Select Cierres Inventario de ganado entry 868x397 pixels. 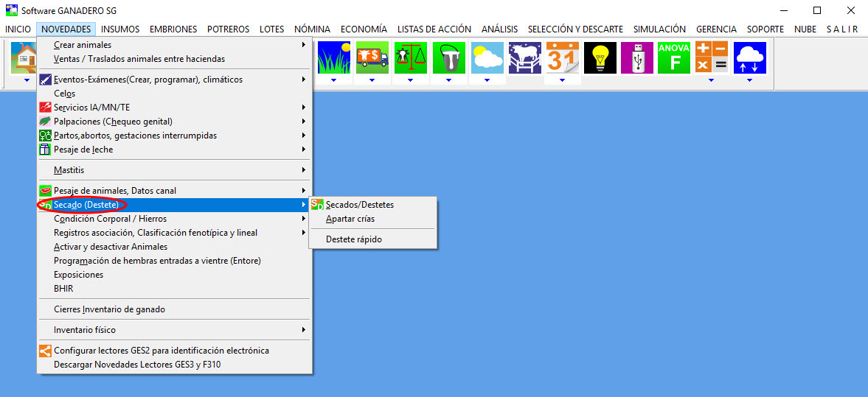(x=109, y=309)
